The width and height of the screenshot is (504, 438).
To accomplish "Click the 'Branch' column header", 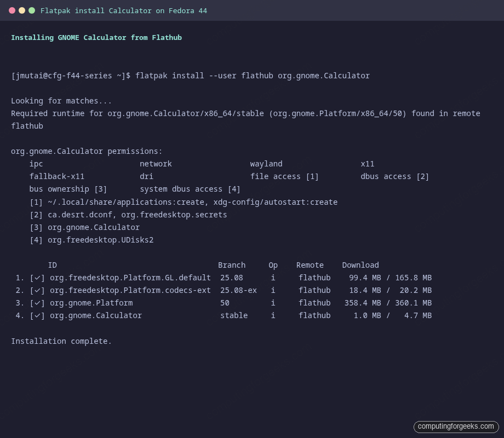I will [x=232, y=265].
